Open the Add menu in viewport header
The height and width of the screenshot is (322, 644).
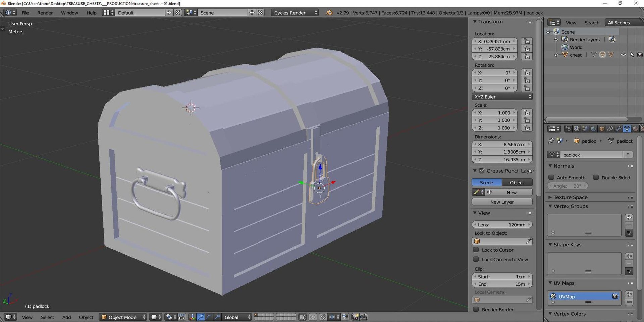pos(66,317)
